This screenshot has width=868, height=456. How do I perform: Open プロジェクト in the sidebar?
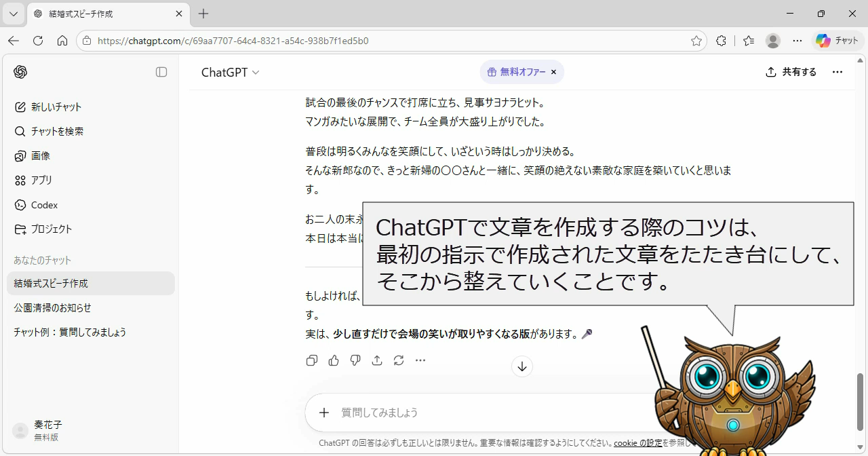50,229
